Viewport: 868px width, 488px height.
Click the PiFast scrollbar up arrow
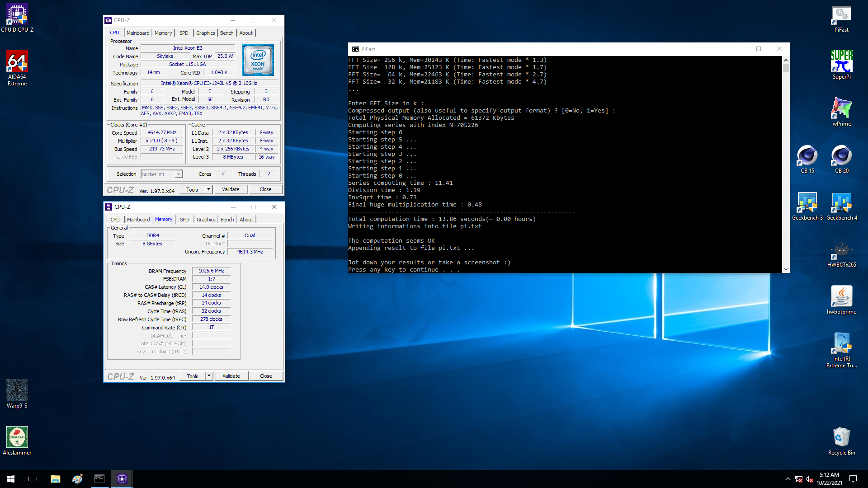click(786, 60)
